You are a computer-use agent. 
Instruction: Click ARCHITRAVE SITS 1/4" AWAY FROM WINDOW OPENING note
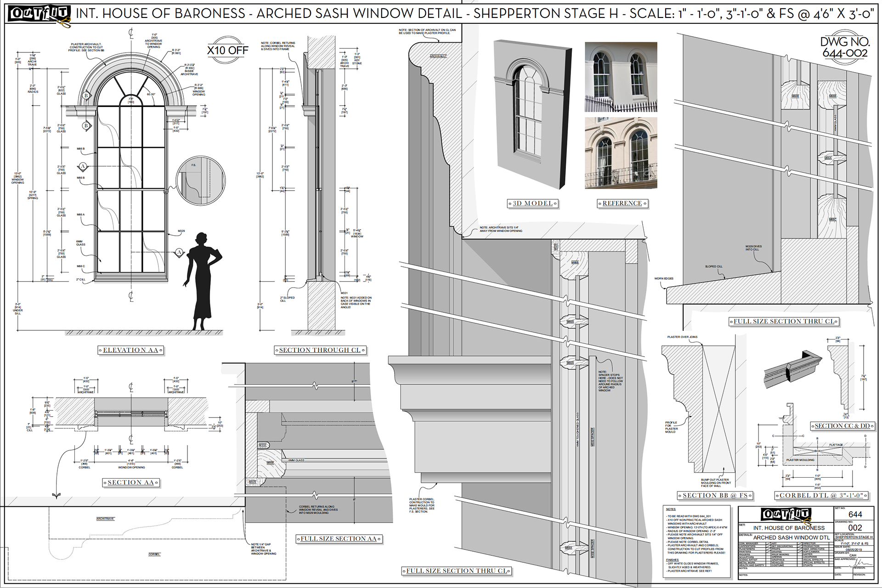tap(501, 229)
